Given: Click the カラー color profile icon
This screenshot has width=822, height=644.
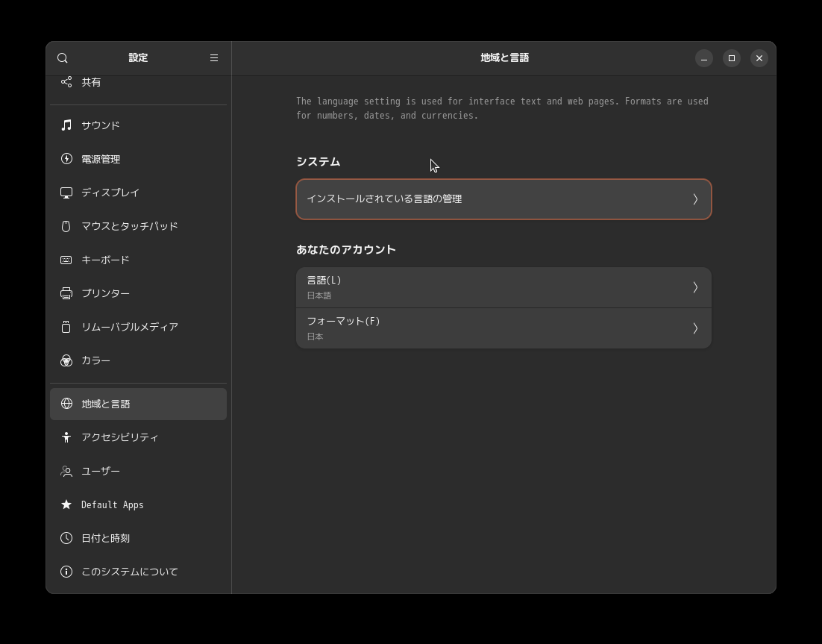Looking at the screenshot, I should 66,360.
